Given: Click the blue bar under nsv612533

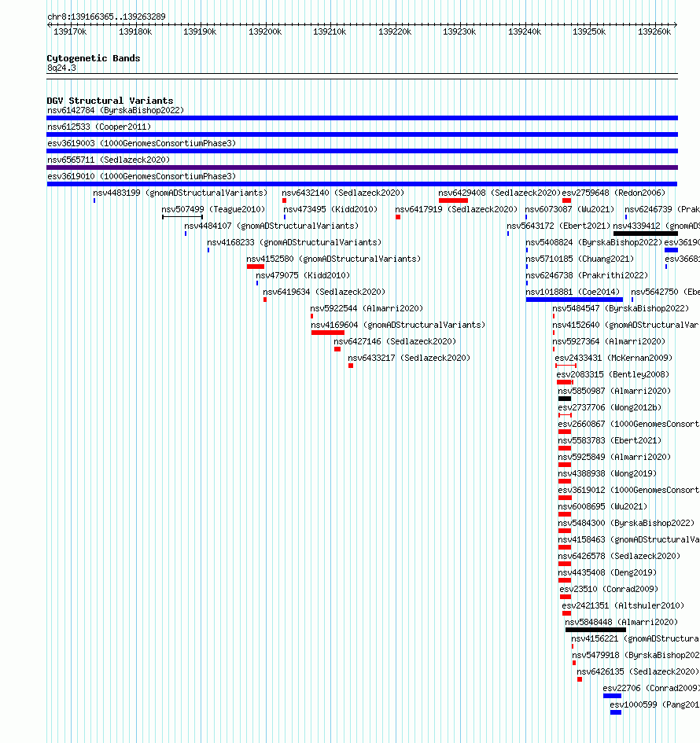Looking at the screenshot, I should coord(362,134).
